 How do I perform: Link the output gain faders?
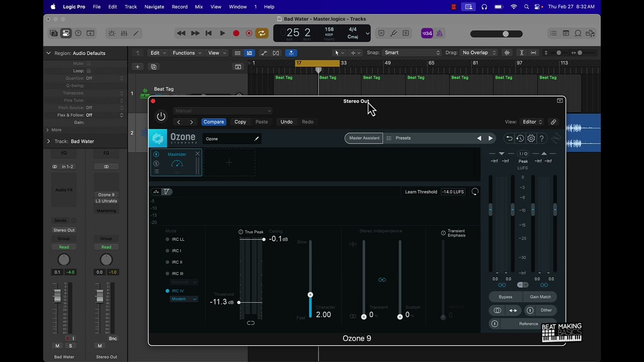(x=544, y=285)
